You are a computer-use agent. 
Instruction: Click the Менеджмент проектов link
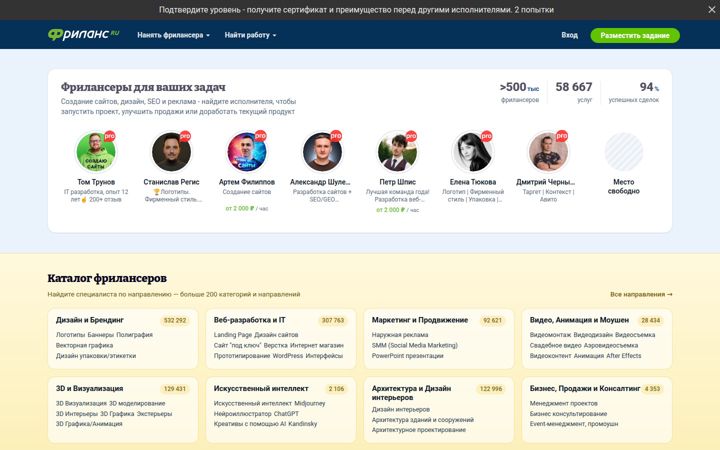point(563,403)
